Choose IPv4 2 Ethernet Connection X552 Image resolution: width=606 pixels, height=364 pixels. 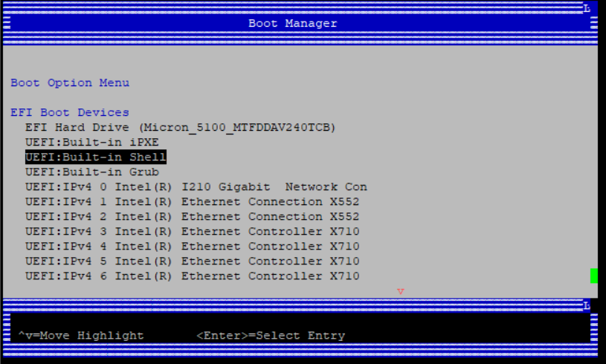192,217
